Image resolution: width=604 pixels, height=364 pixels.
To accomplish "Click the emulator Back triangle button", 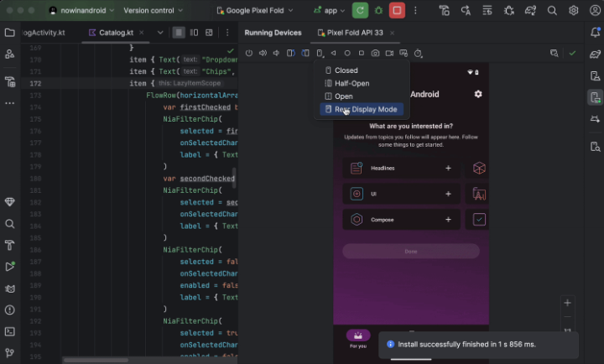I will pos(333,53).
